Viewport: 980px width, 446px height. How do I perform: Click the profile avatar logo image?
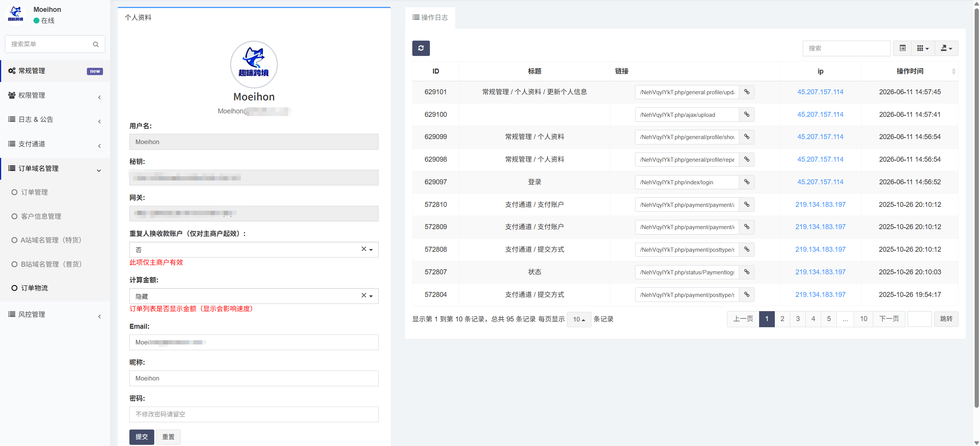(254, 64)
